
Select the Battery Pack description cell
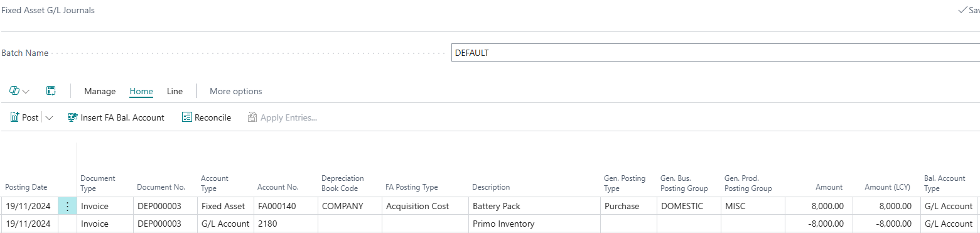click(534, 206)
